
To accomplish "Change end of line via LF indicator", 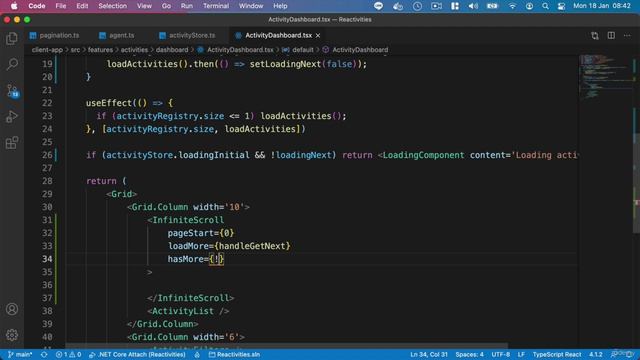I will pyautogui.click(x=521, y=355).
